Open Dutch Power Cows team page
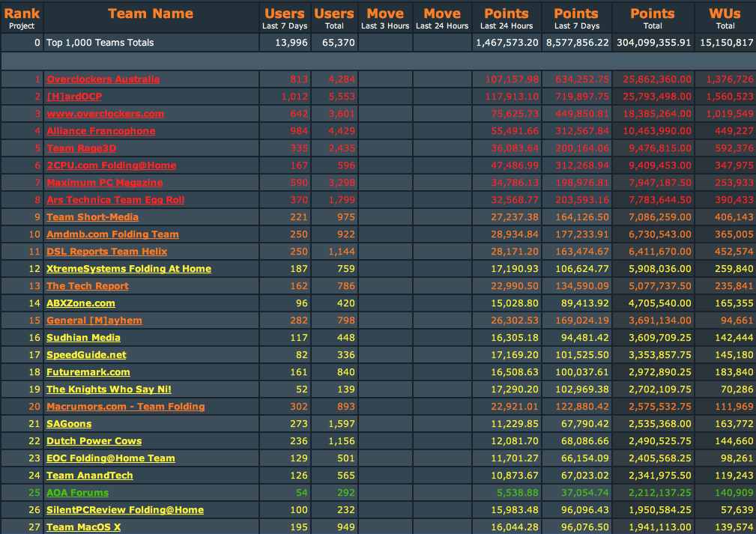 tap(94, 441)
